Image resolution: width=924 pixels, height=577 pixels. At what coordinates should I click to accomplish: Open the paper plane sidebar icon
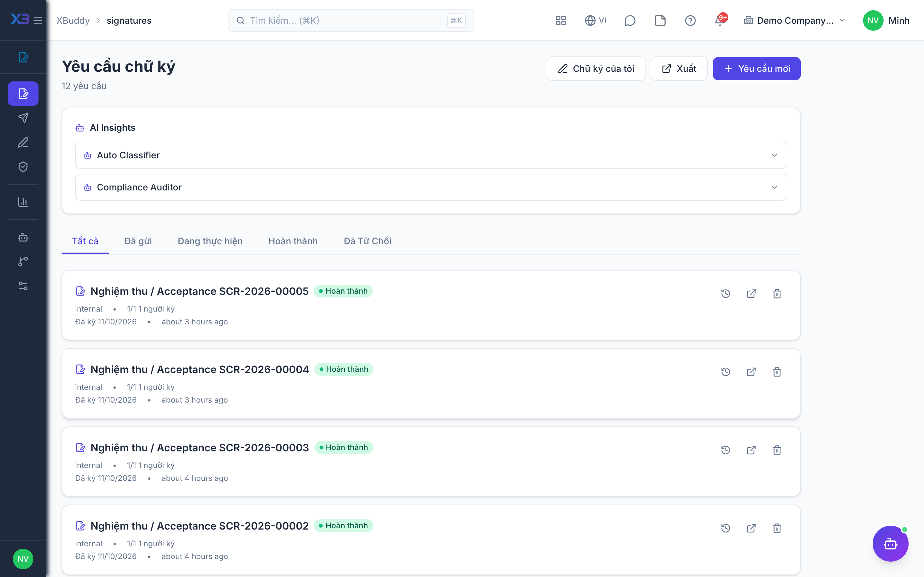pos(23,118)
